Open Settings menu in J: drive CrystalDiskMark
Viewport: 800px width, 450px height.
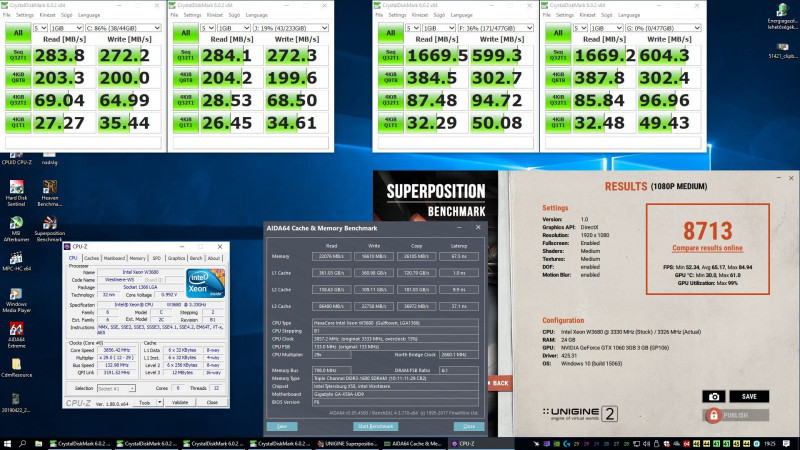pos(192,15)
